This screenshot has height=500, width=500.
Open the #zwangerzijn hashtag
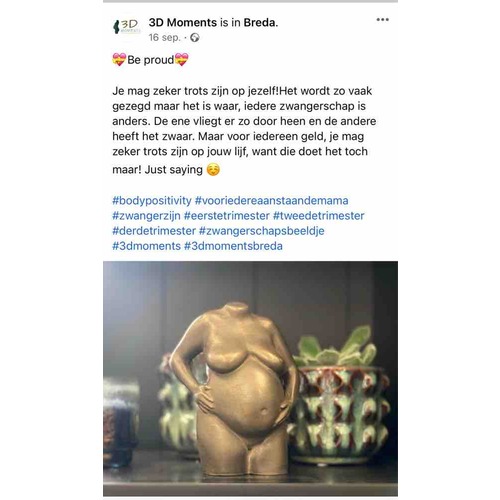click(x=146, y=216)
